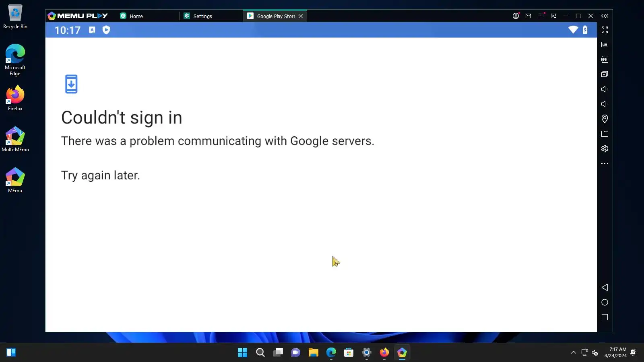This screenshot has height=362, width=644.
Task: Click the battery charging status icon
Action: (x=585, y=30)
